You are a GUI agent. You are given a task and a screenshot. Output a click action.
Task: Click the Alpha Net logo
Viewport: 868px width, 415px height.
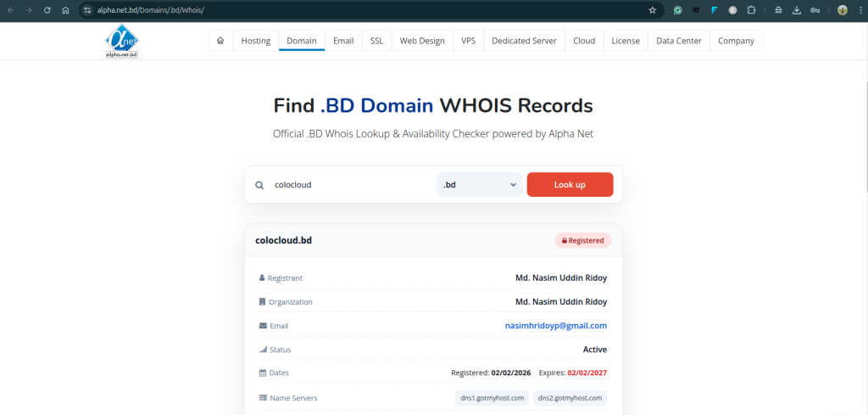122,41
